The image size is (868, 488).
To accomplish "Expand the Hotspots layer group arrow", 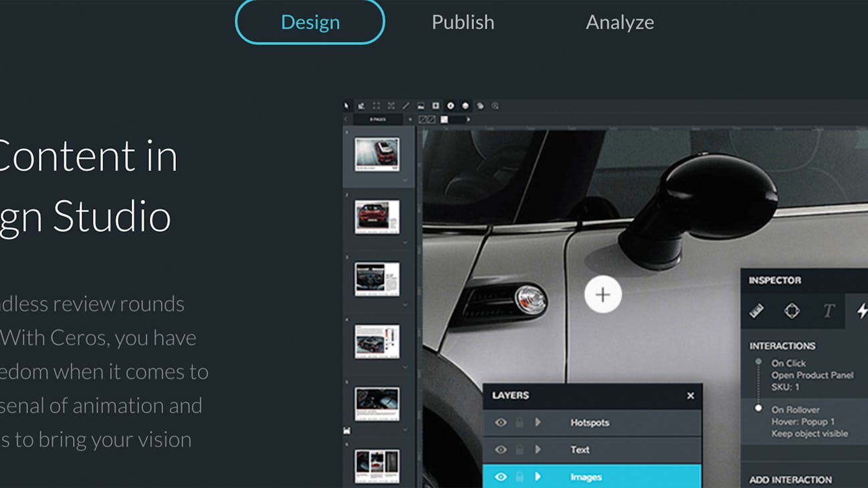I will (538, 422).
